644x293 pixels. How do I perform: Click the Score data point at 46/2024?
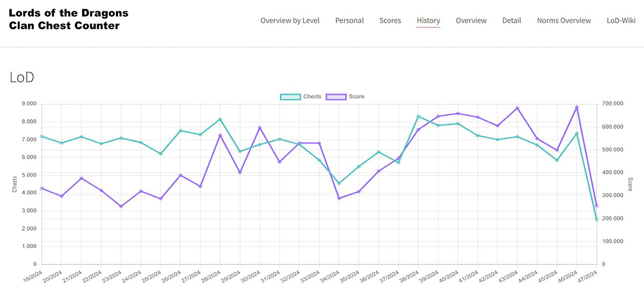pyautogui.click(x=577, y=107)
